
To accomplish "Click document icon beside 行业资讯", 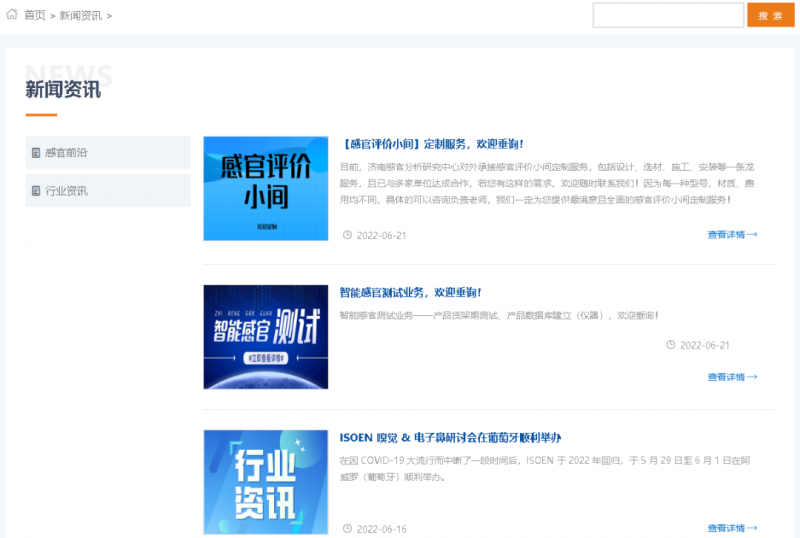I will point(37,191).
